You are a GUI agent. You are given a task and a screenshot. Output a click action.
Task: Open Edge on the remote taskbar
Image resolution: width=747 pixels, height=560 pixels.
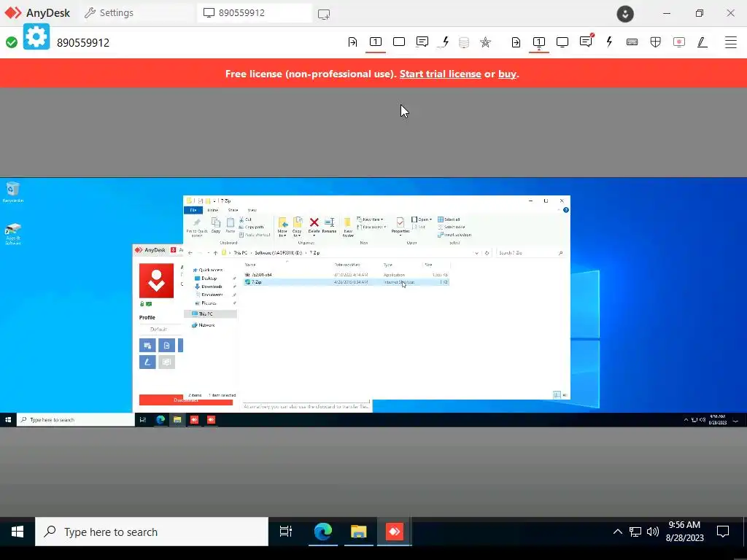tap(160, 419)
